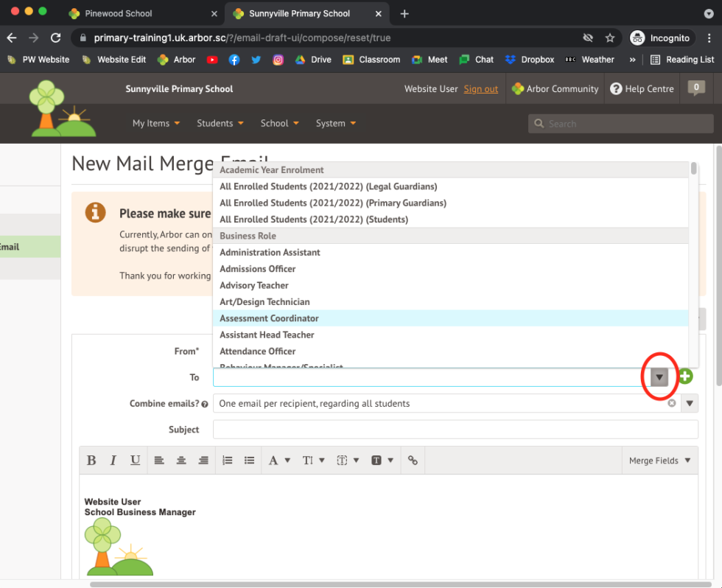The height and width of the screenshot is (588, 722).
Task: Click into the Subject field
Action: point(455,430)
